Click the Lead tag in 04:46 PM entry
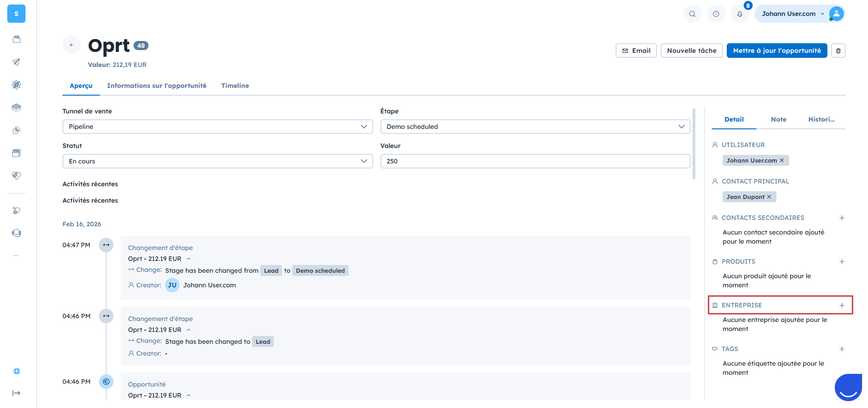 263,342
